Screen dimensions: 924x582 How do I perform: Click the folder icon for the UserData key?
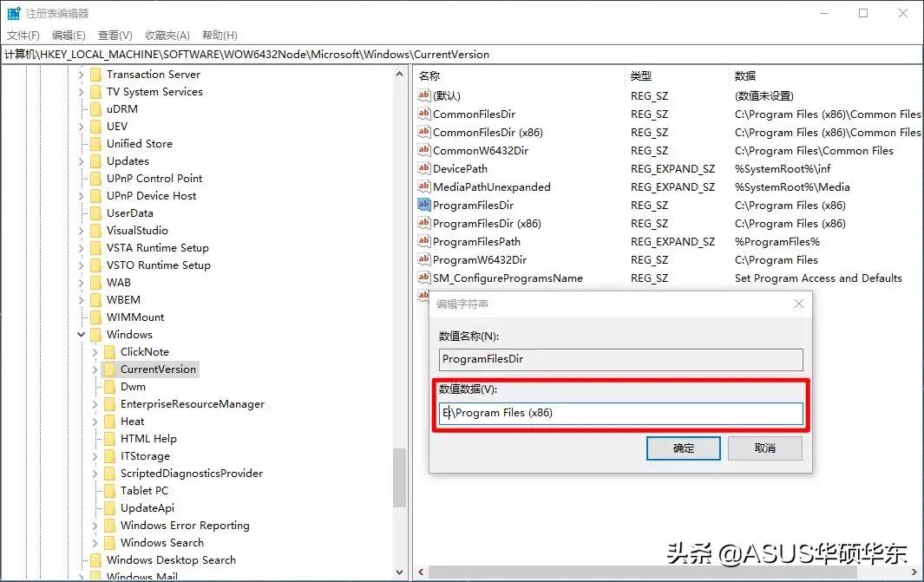pos(95,213)
